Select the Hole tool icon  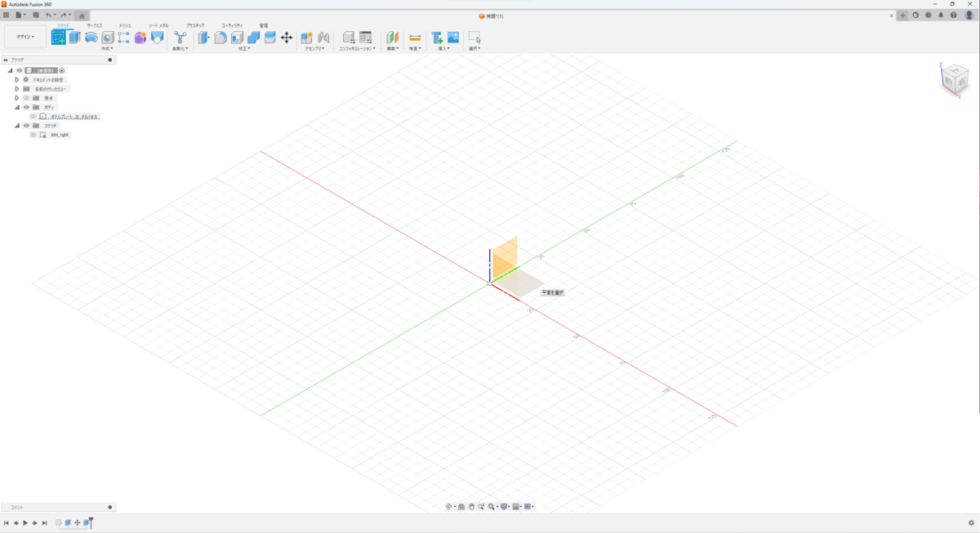click(x=108, y=38)
